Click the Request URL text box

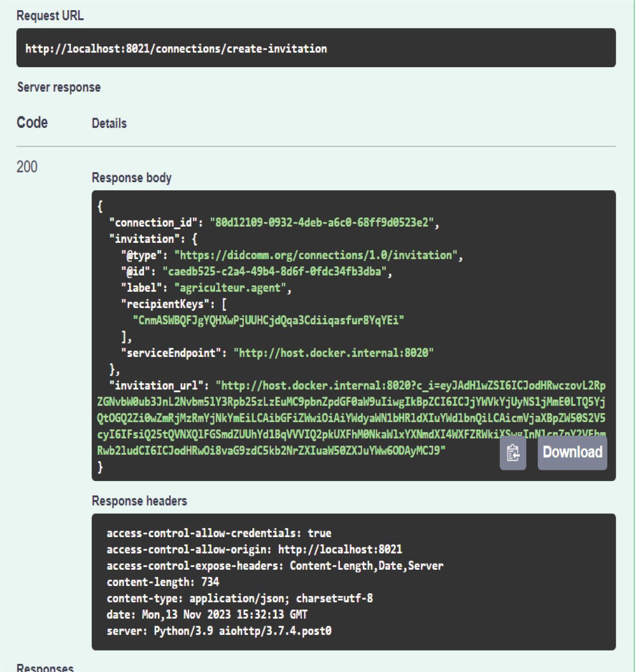tap(315, 48)
